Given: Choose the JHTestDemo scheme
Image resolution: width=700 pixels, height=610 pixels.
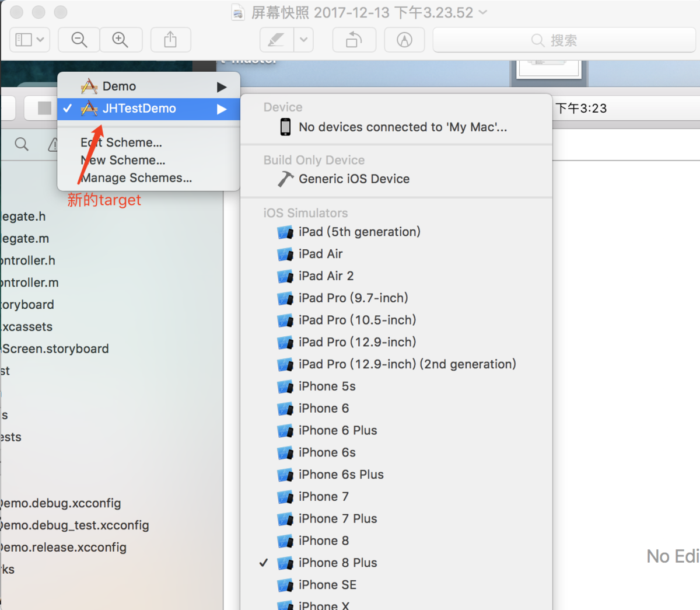Looking at the screenshot, I should (149, 109).
